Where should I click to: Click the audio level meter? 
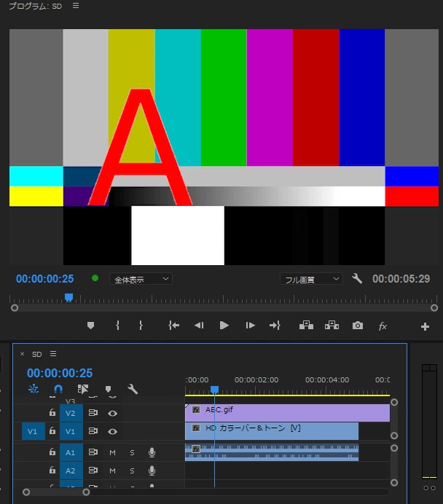(x=429, y=421)
